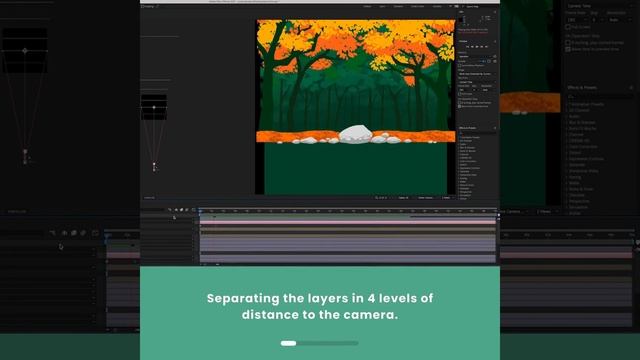Image resolution: width=640 pixels, height=360 pixels.
Task: Open the Graph Editor from the timeline
Action: pos(193,209)
